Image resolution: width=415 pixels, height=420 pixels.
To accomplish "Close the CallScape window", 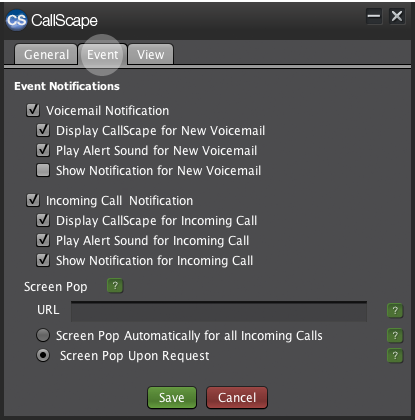I will click(x=397, y=16).
